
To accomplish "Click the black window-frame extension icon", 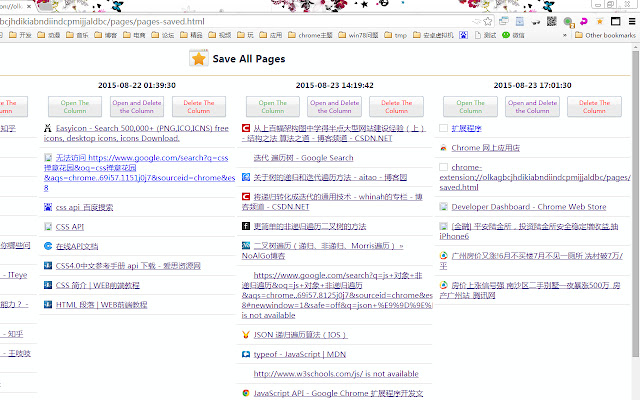I will [616, 21].
